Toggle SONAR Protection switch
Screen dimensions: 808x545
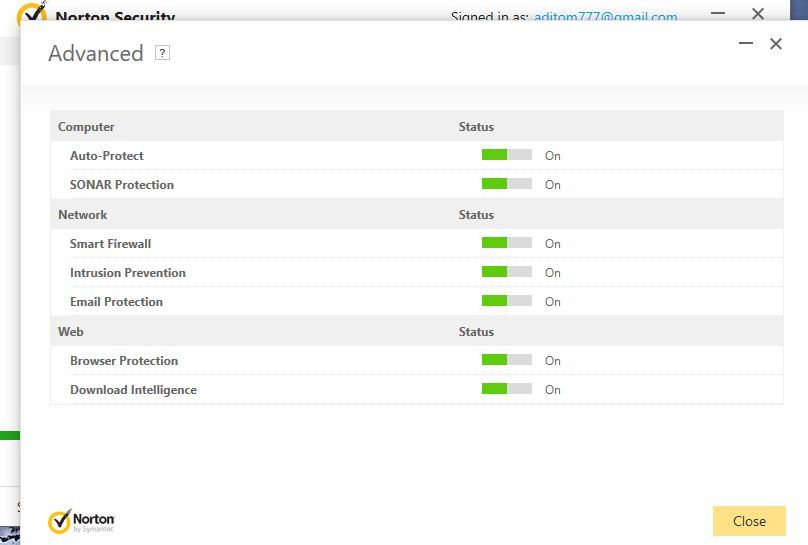click(507, 183)
